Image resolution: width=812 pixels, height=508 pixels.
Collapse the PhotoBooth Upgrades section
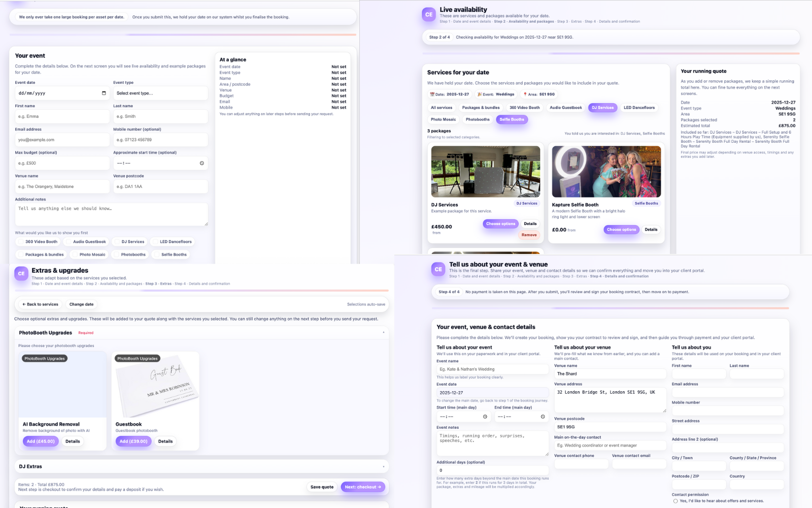click(x=384, y=333)
